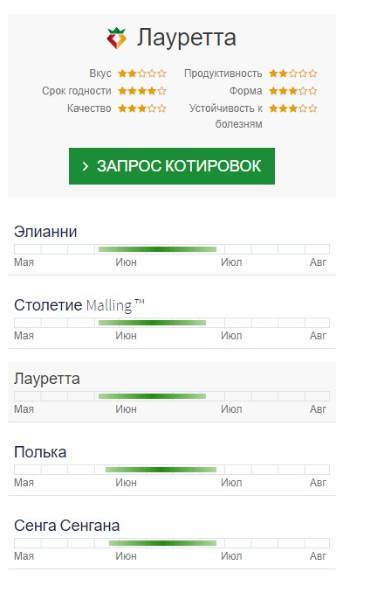Screen dimensions: 391x600
Task: Click the Устойчивость к болезням star rating
Action: point(293,108)
